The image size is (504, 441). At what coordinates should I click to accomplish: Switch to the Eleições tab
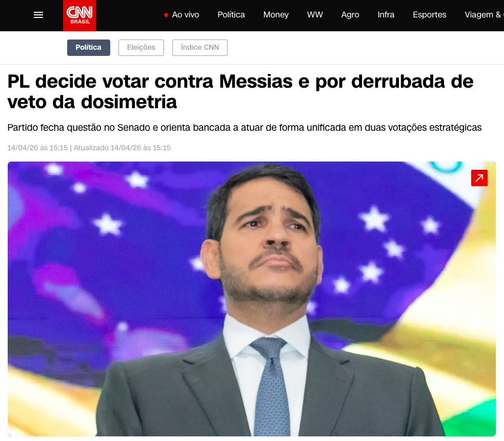point(141,48)
